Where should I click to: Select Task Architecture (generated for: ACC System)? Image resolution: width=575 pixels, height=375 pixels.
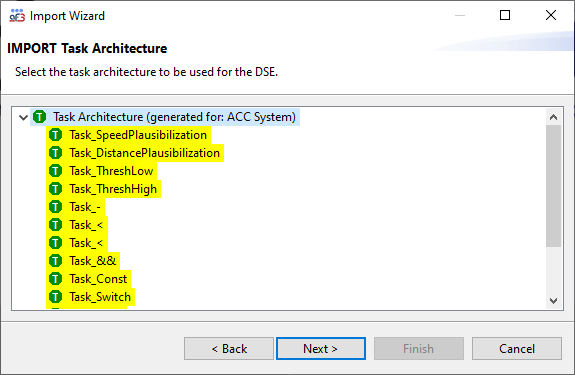coord(174,117)
